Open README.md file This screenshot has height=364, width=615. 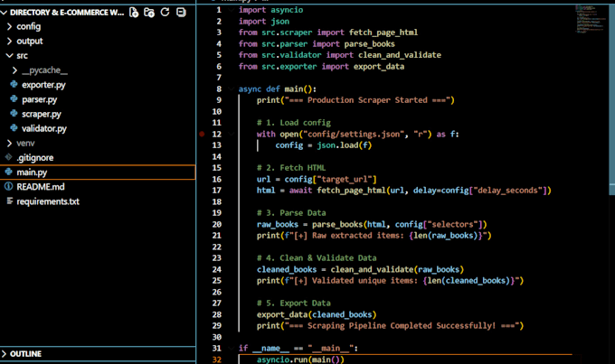point(41,187)
